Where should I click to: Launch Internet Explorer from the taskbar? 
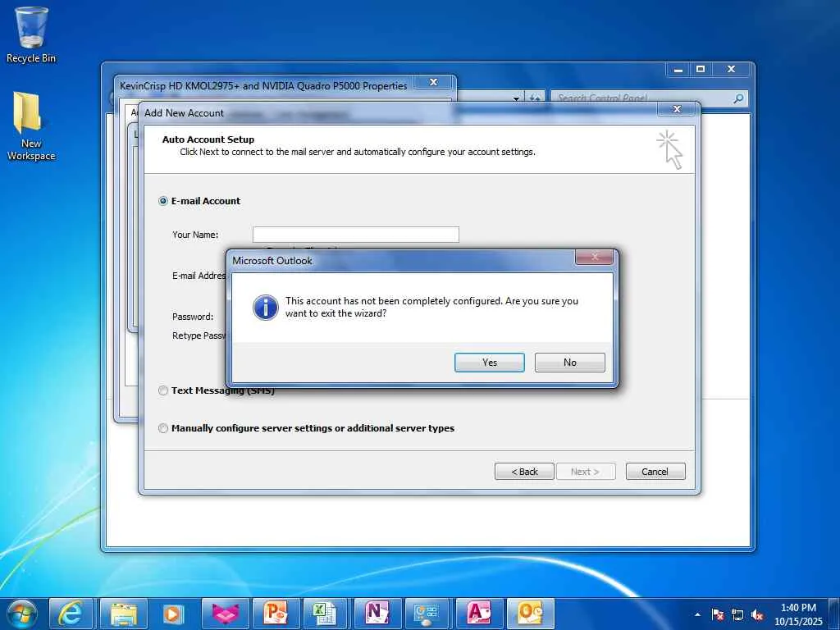point(71,614)
